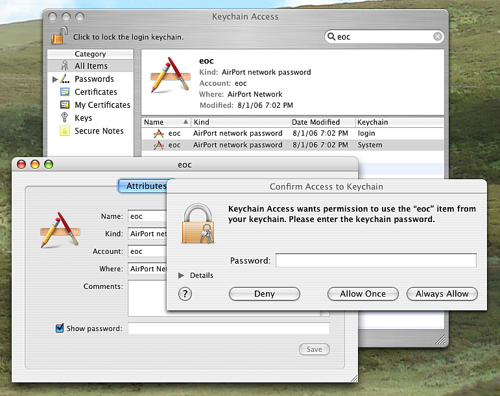Click the eoc search field

point(384,37)
